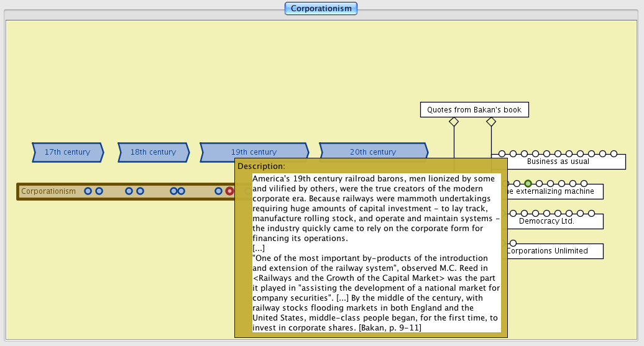Select the right diamond under Quotes from Bakan's book
Screen dimensions: 644x346
coord(491,122)
